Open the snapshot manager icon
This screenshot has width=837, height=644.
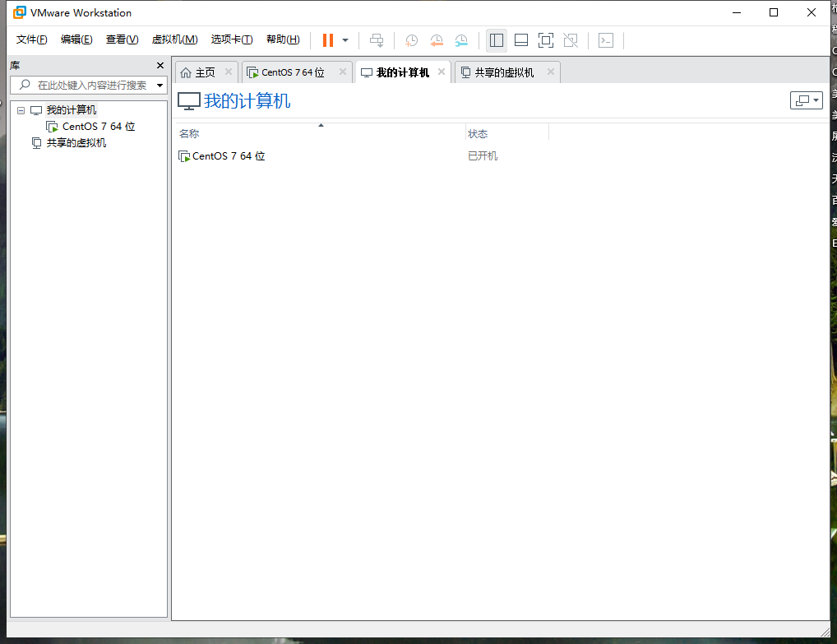[x=462, y=40]
